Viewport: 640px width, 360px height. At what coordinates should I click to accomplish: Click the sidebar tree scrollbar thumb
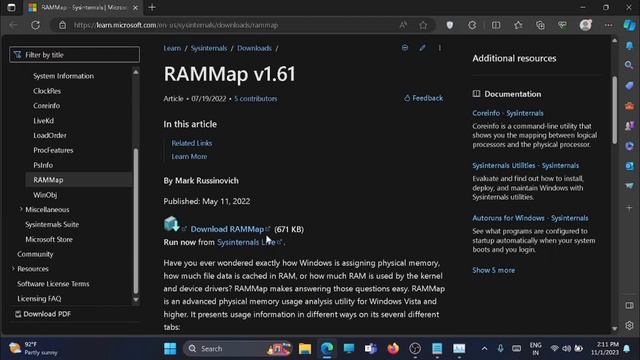click(136, 221)
